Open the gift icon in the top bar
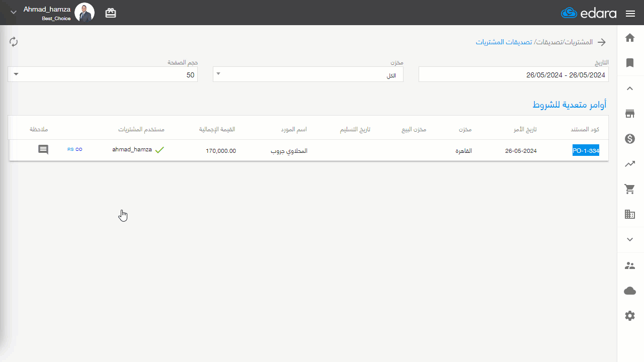This screenshot has height=362, width=644. tap(111, 14)
